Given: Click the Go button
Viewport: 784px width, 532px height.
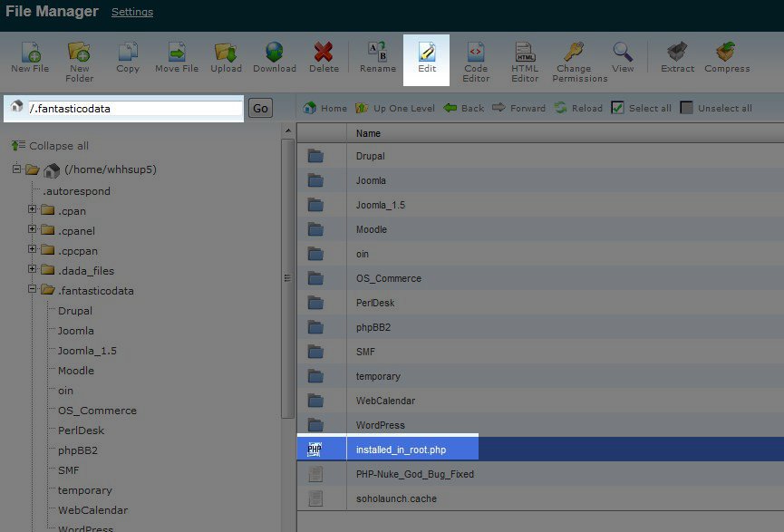Looking at the screenshot, I should 260,108.
